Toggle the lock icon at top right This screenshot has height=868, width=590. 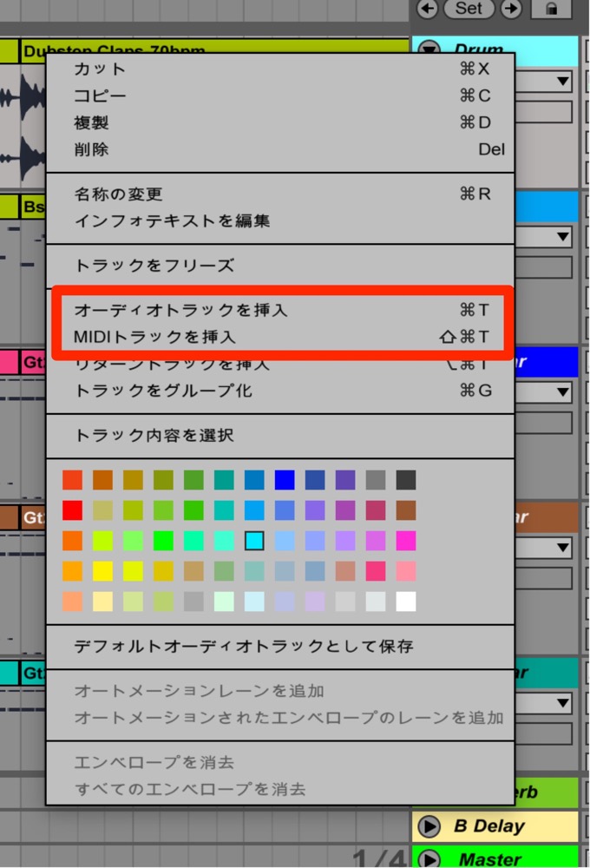coord(551,9)
